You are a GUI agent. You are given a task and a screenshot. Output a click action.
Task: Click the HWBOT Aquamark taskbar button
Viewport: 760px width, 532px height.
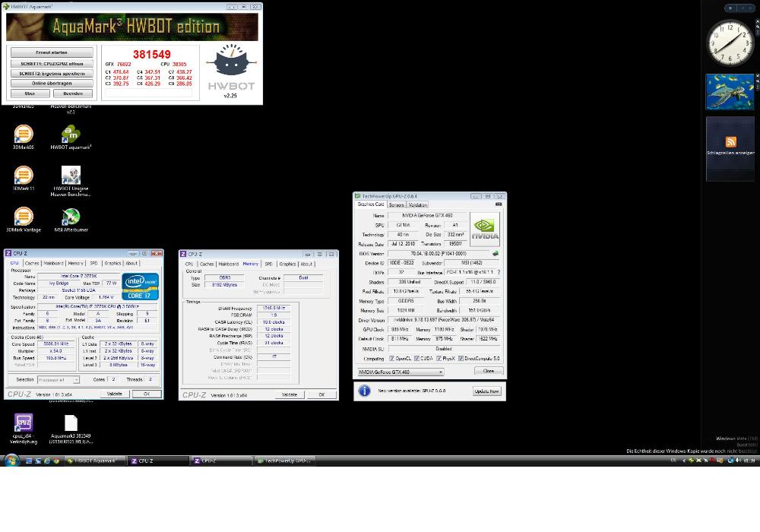click(x=94, y=461)
